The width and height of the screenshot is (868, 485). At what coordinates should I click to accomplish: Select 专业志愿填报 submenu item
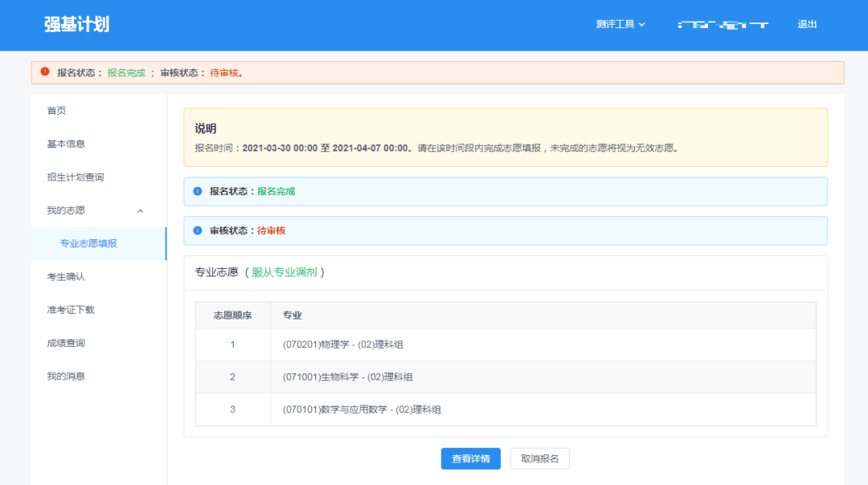[x=88, y=243]
